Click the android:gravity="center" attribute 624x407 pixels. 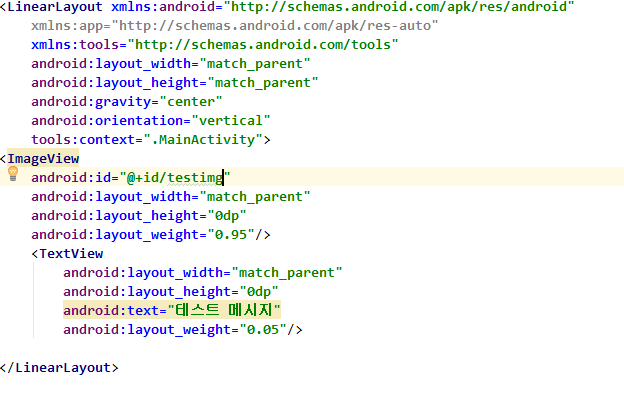(127, 102)
